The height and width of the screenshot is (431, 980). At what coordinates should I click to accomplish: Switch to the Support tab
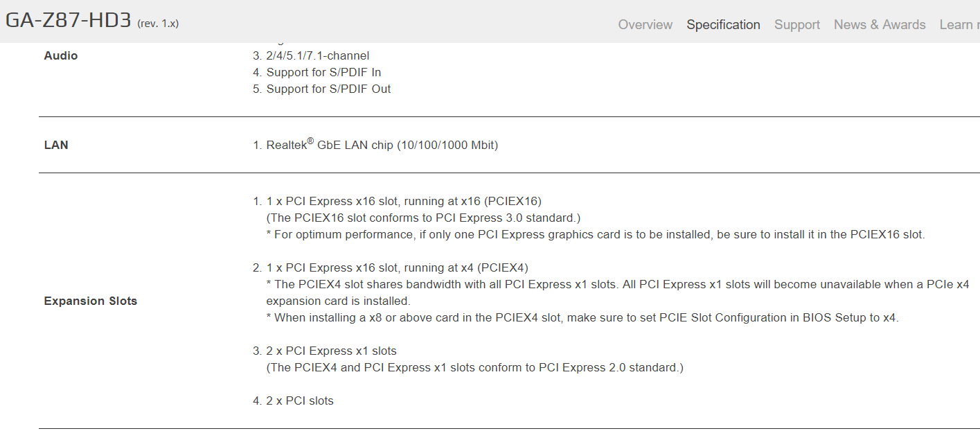click(x=796, y=25)
